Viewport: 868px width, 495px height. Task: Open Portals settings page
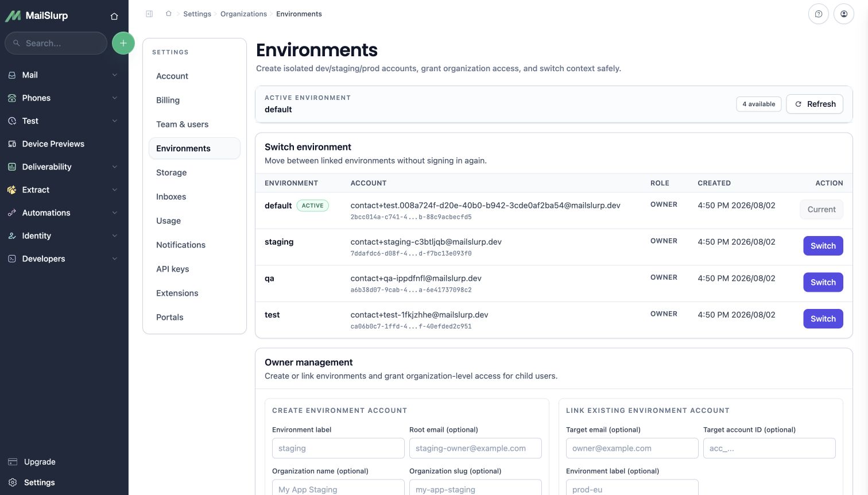point(195,317)
